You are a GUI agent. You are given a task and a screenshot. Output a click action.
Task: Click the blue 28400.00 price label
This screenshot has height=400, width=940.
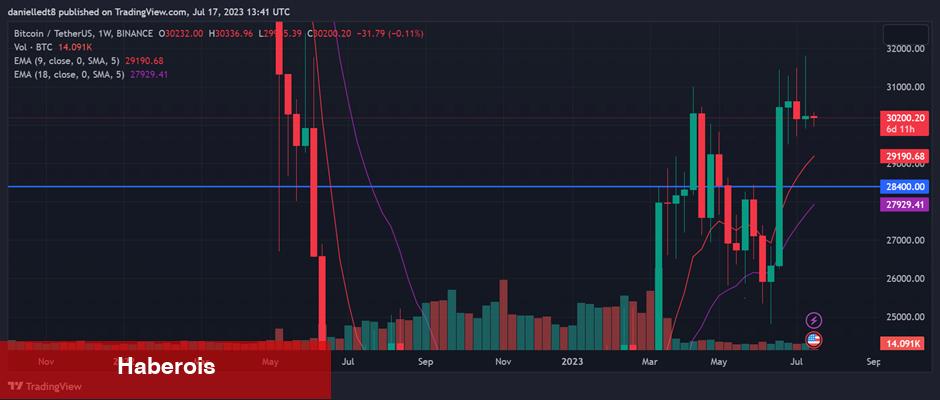coord(905,187)
